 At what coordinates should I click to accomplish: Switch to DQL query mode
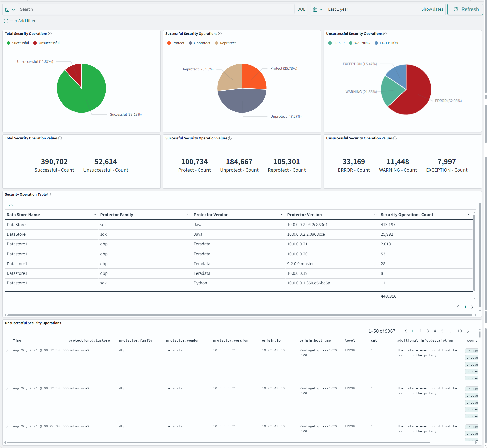301,9
